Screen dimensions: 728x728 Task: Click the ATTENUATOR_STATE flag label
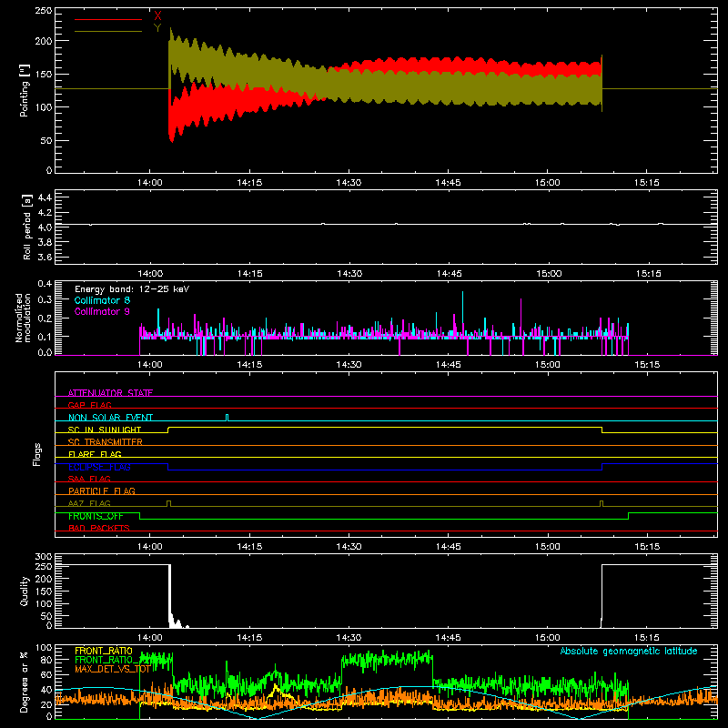coord(110,393)
